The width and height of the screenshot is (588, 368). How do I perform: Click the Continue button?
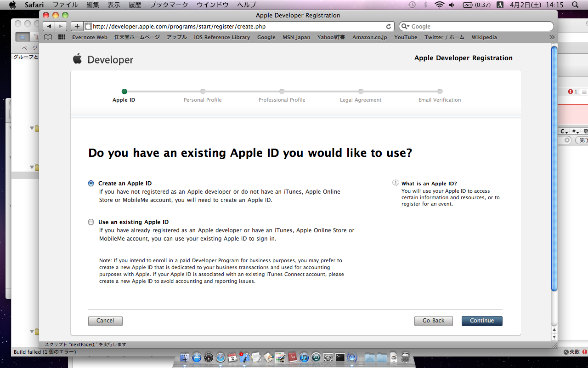pos(482,321)
